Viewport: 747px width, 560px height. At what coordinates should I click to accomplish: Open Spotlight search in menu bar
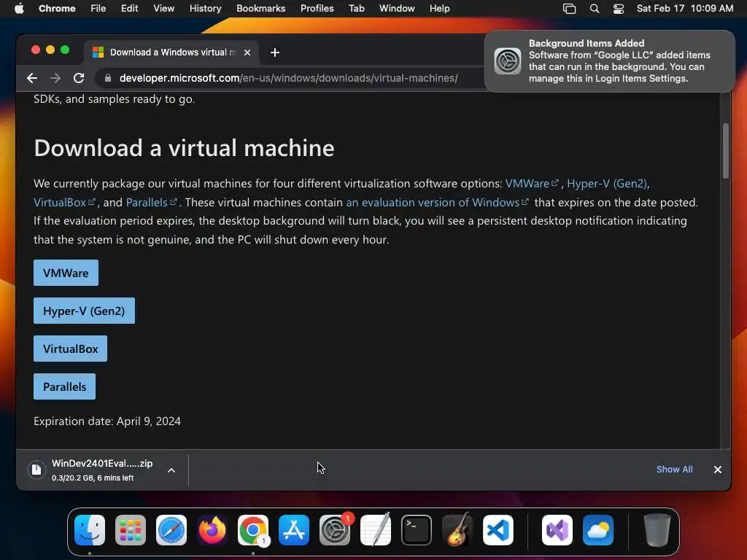coord(594,9)
